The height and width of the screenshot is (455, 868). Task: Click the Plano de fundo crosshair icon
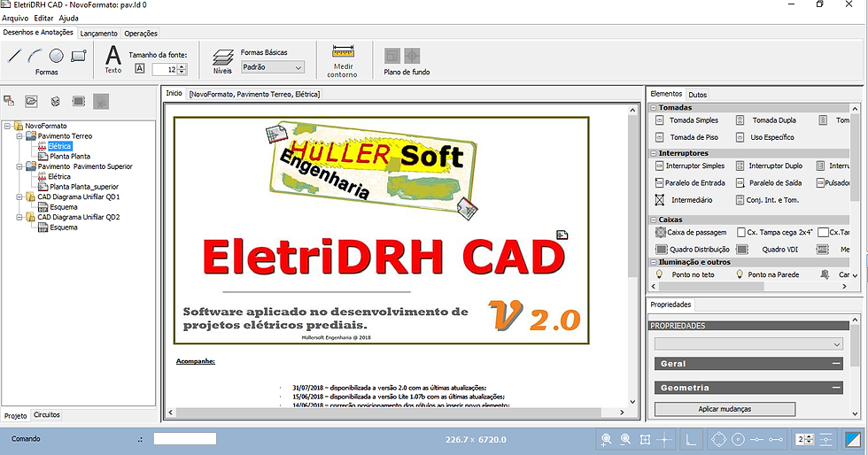412,56
